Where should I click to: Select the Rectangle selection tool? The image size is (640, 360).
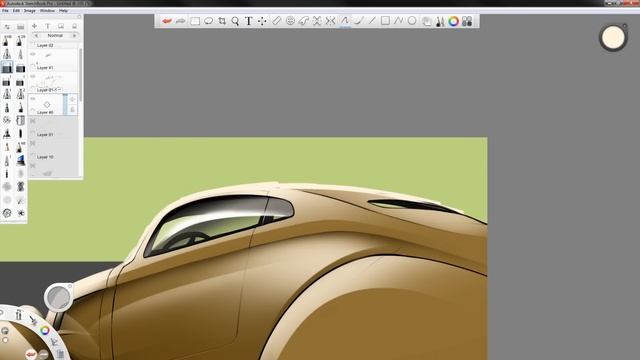click(x=195, y=21)
